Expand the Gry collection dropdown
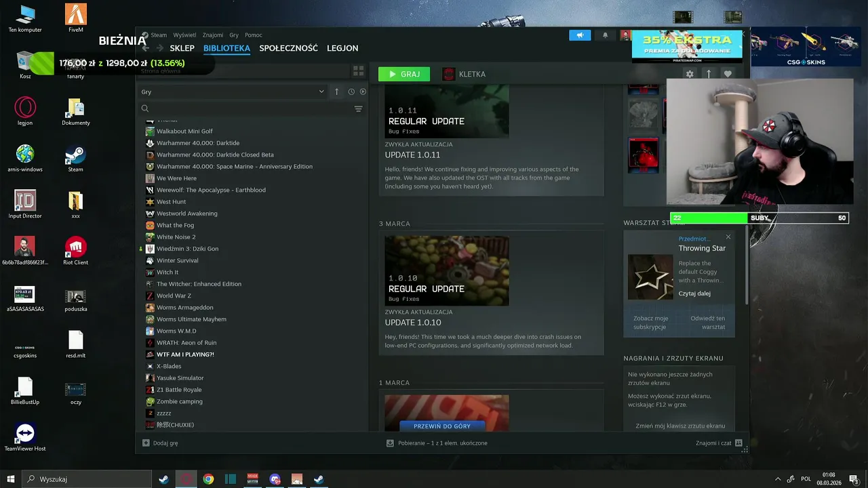Screen dimensions: 868x488 (233, 91)
